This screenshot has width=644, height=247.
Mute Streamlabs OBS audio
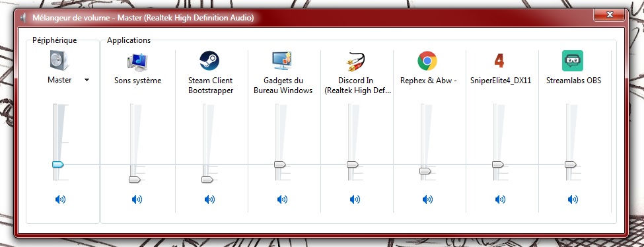tap(573, 199)
